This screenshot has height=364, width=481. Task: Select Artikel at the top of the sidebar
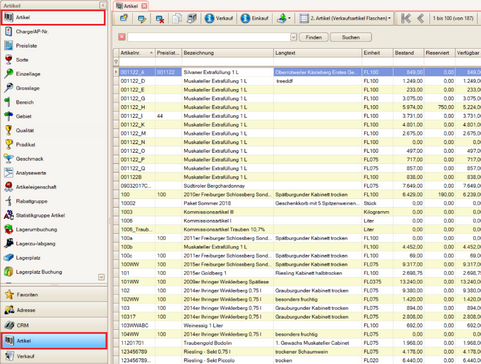coord(53,17)
